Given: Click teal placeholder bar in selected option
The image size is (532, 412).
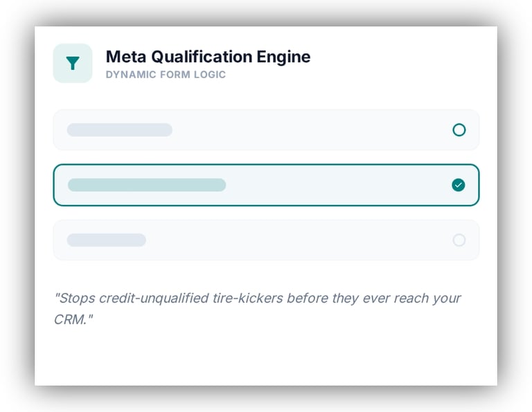Looking at the screenshot, I should (x=146, y=185).
